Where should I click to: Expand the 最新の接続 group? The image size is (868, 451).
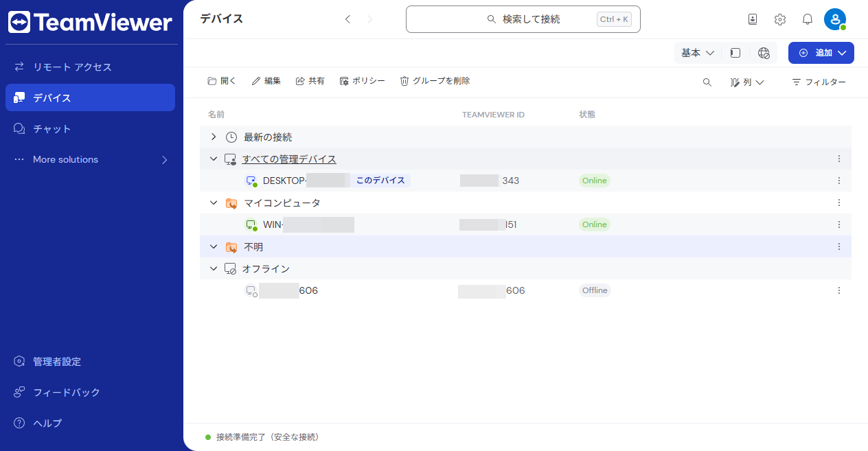(214, 137)
